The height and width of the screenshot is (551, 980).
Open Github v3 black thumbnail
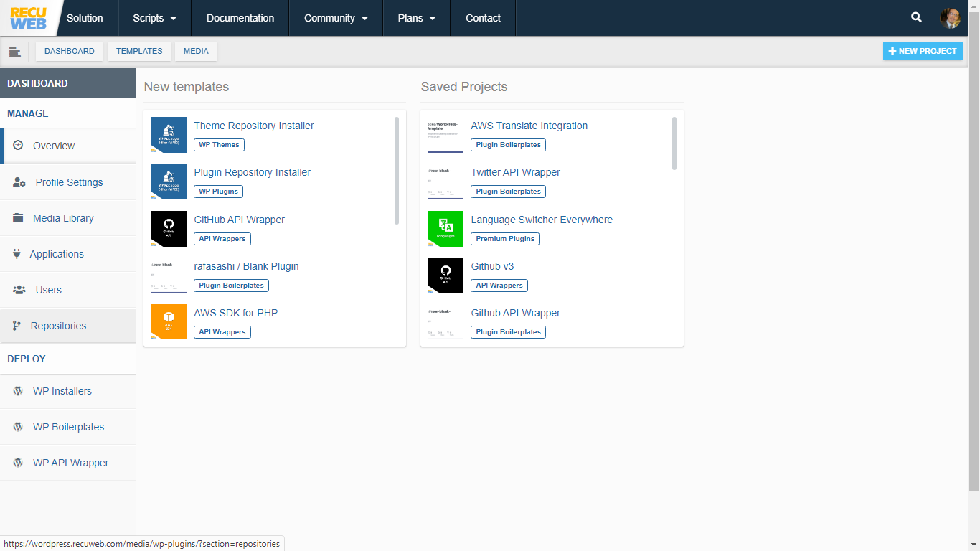click(446, 275)
